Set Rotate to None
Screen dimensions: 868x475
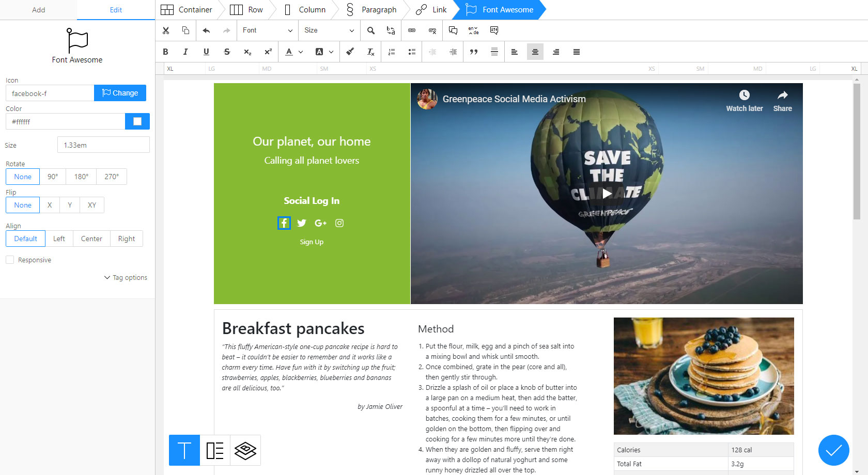click(23, 177)
